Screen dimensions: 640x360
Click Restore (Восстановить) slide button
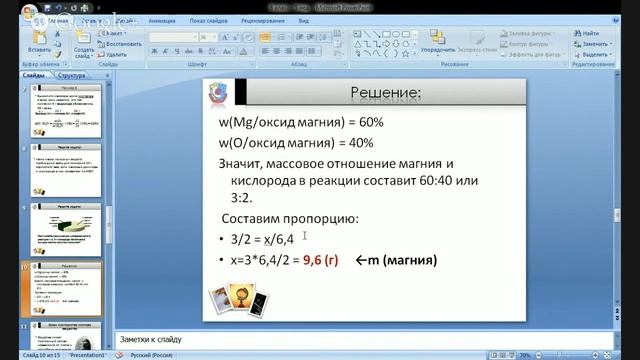tap(120, 44)
